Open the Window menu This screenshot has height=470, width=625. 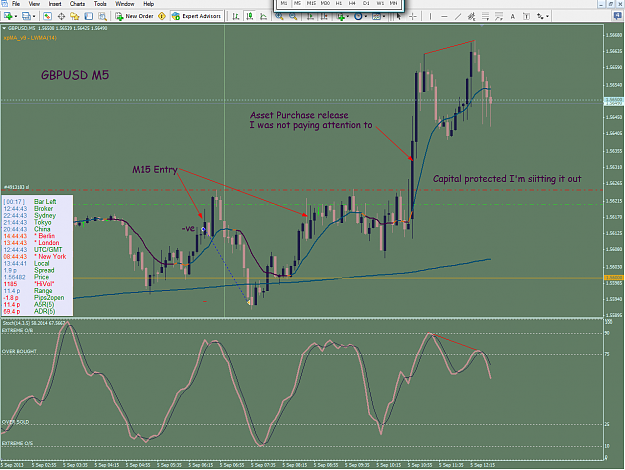[125, 4]
